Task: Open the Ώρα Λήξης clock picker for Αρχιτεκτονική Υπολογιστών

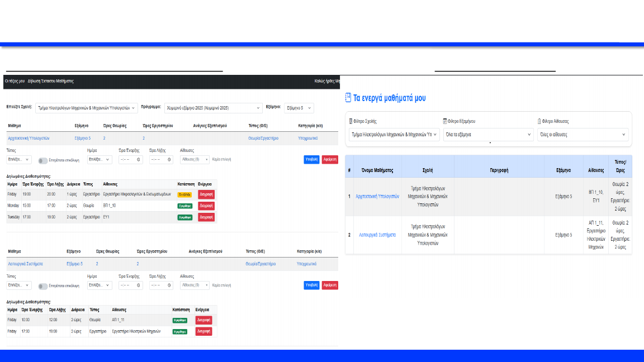Action: [x=169, y=160]
